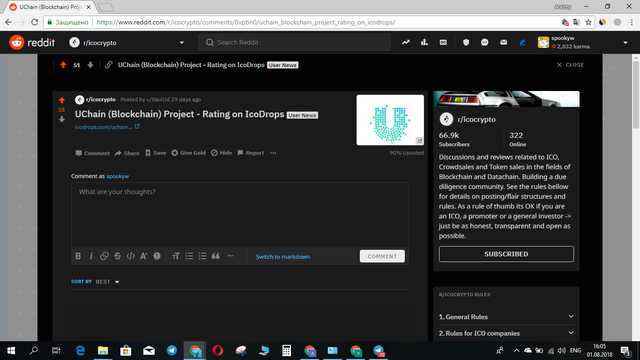Viewport: 640px width, 360px height.
Task: Save the UChain post
Action: pyautogui.click(x=156, y=153)
